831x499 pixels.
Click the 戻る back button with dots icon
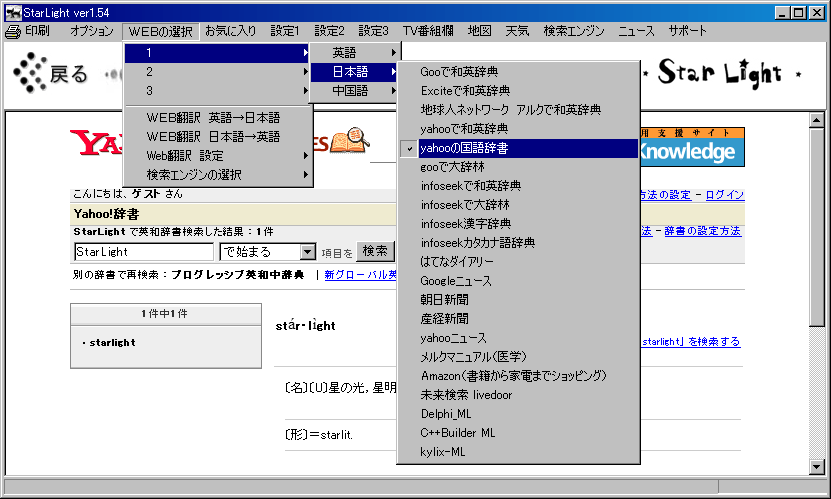50,74
